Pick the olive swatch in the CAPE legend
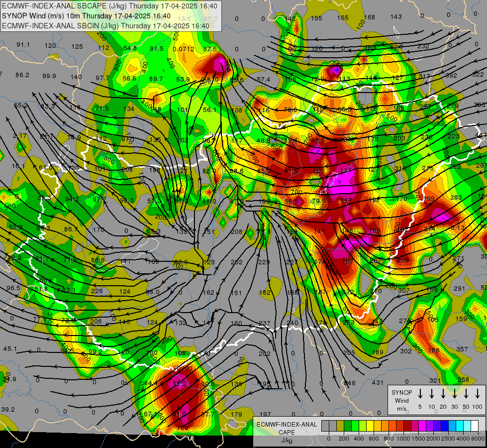The image size is (487, 448). [x=340, y=426]
